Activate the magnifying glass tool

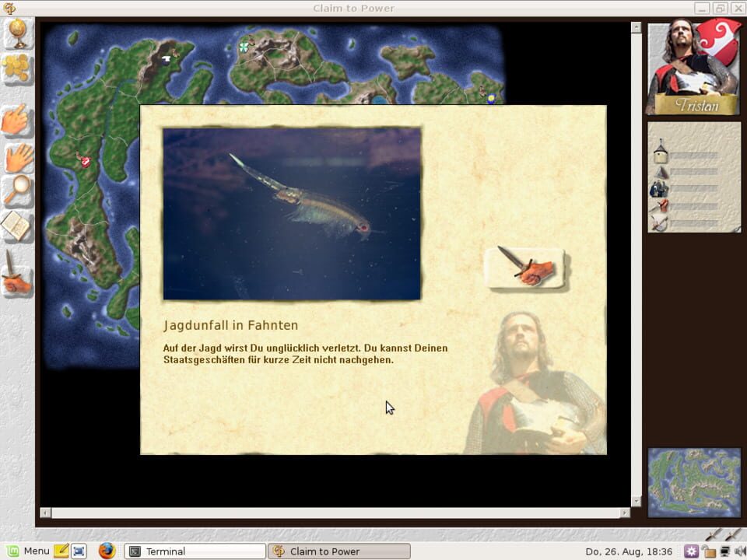(x=17, y=190)
